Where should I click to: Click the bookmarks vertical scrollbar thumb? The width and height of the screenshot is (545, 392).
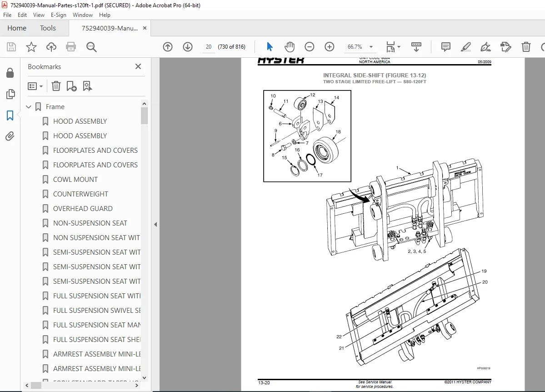144,116
